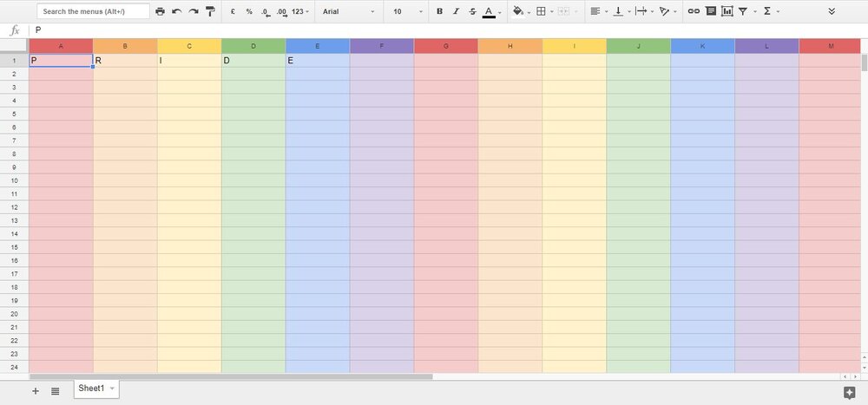Open the Arial font dropdown
The image size is (868, 405).
(349, 11)
